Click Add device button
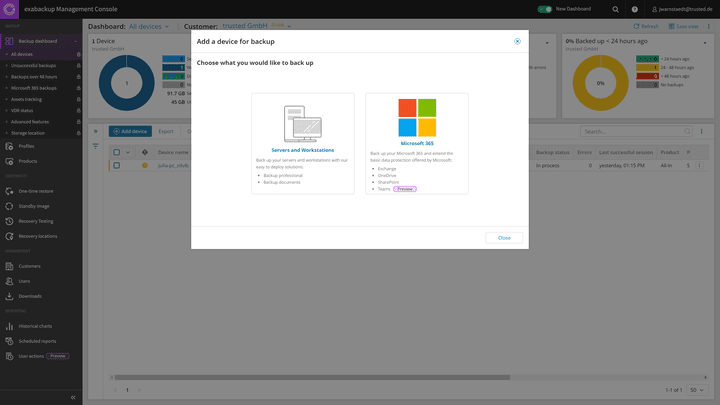Image resolution: width=720 pixels, height=405 pixels. click(x=130, y=131)
